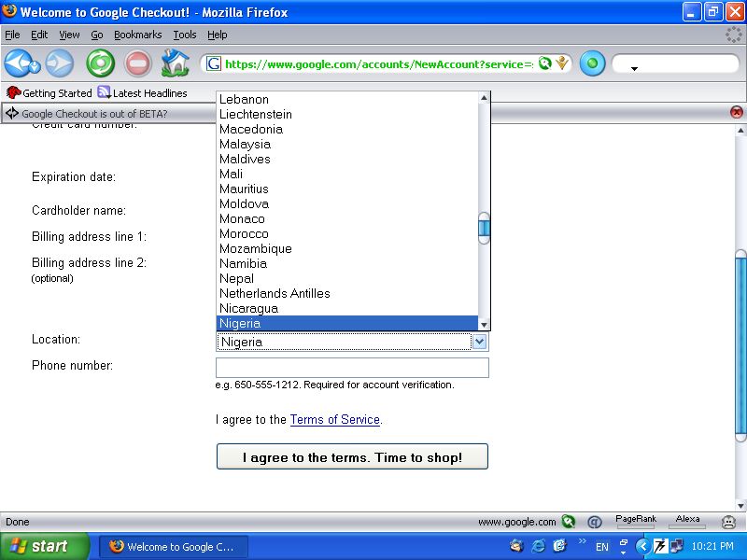Image resolution: width=747 pixels, height=560 pixels.
Task: Open the Tools menu
Action: (x=184, y=35)
